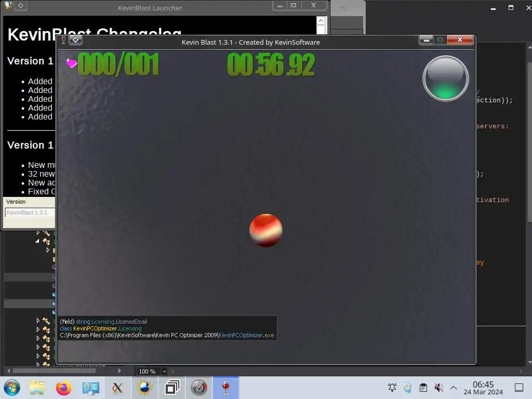This screenshot has height=399, width=532.
Task: Close the KevinBlast Launcher window
Action: click(313, 6)
